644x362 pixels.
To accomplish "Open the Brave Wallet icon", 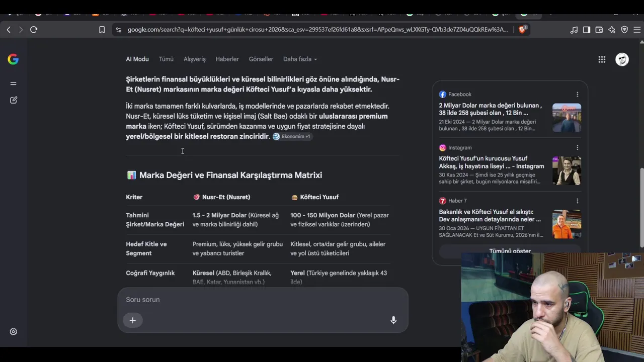I will tap(599, 30).
